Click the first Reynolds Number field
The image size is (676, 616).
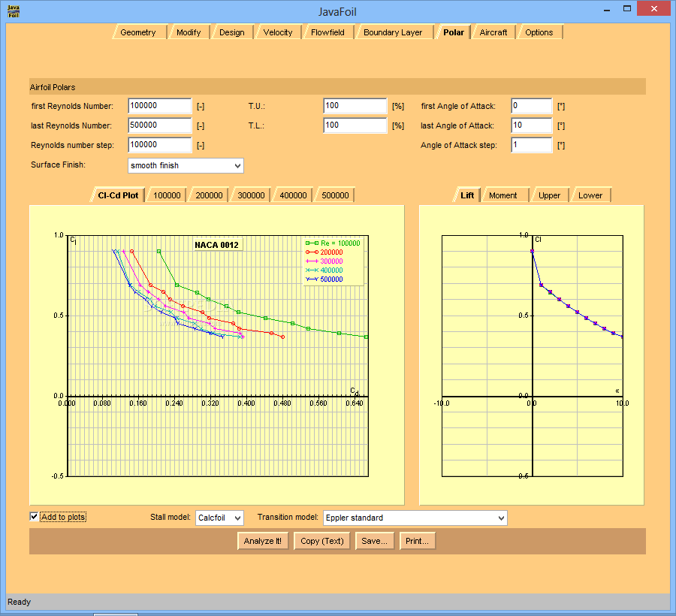tap(160, 106)
